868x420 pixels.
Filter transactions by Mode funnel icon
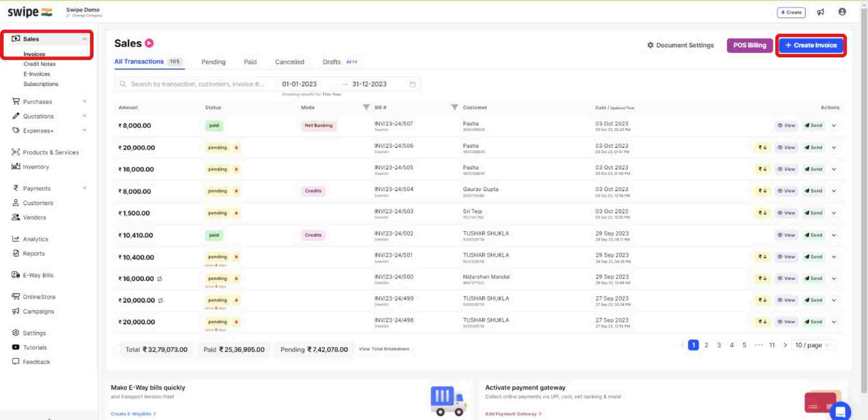point(366,107)
